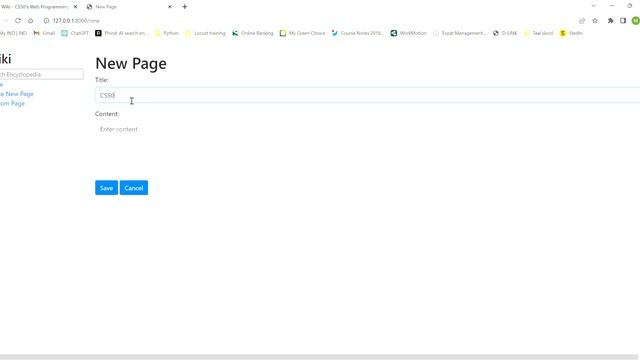Share this page icon

(582, 20)
